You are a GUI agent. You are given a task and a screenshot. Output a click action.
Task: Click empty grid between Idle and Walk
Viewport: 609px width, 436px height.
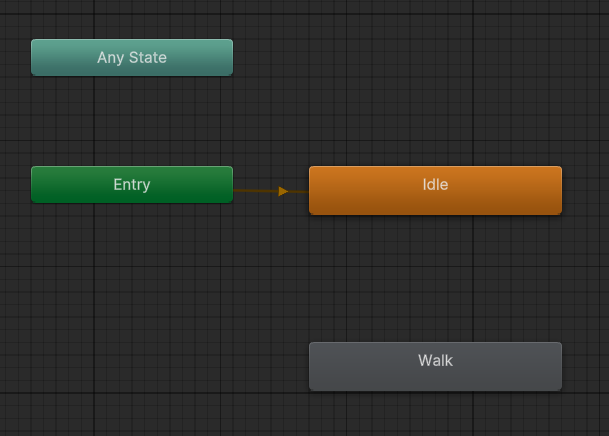point(435,278)
